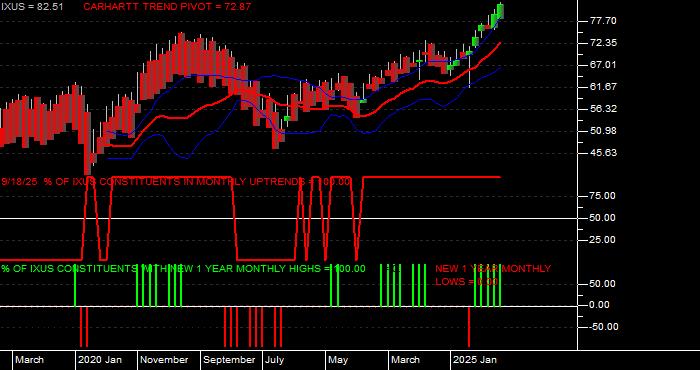Click the 2025 Jan date label
The width and height of the screenshot is (700, 370).
[x=475, y=360]
